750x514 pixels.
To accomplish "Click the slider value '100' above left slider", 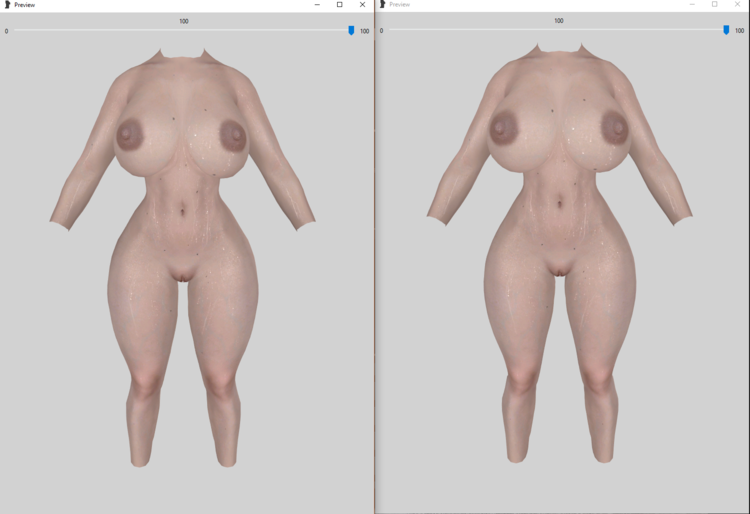I will 184,21.
